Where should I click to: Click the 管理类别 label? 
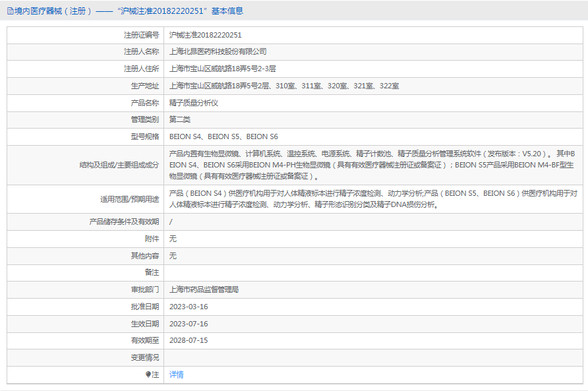145,120
